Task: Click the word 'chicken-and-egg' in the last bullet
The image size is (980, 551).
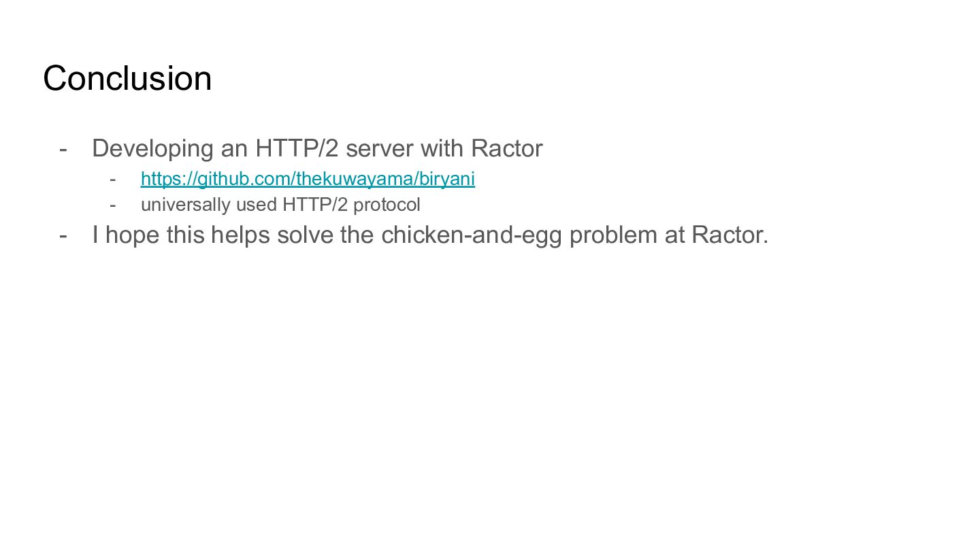Action: click(x=472, y=235)
